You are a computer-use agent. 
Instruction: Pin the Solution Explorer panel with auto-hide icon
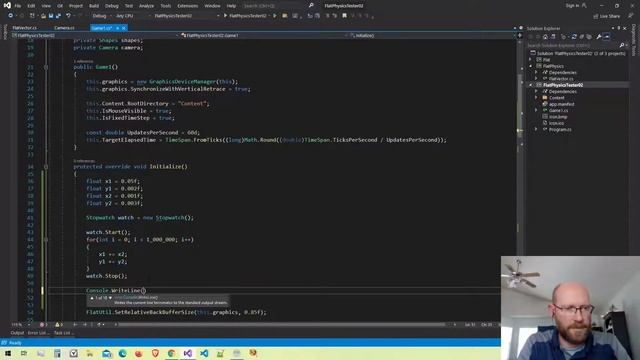point(618,28)
